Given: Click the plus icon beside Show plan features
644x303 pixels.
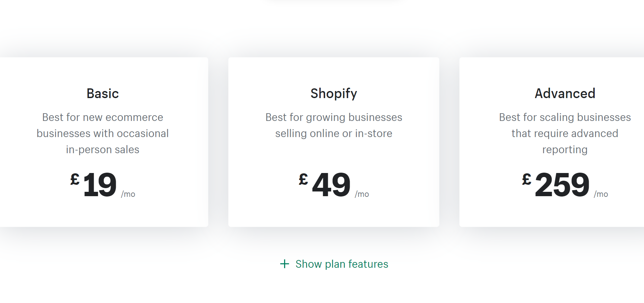Looking at the screenshot, I should click(284, 264).
